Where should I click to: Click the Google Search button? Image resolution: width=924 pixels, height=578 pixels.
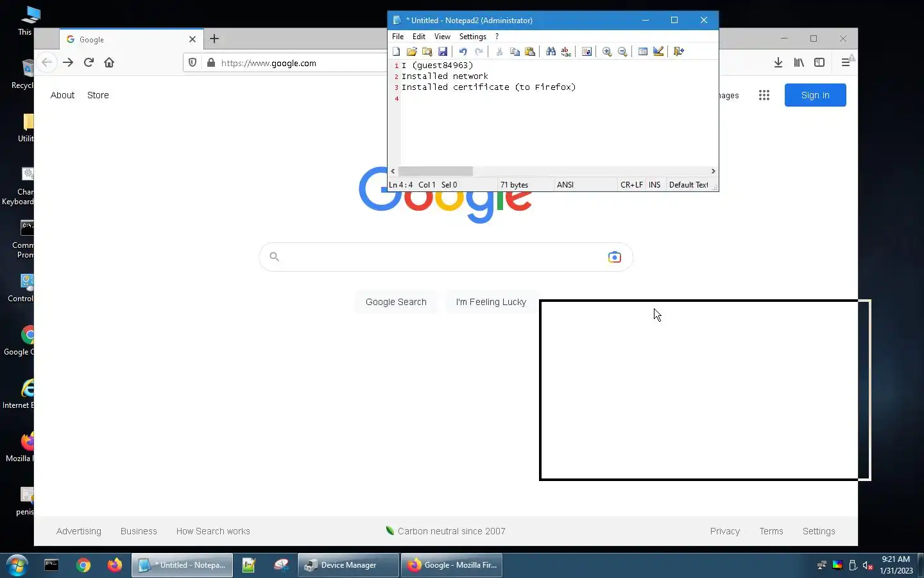(396, 302)
